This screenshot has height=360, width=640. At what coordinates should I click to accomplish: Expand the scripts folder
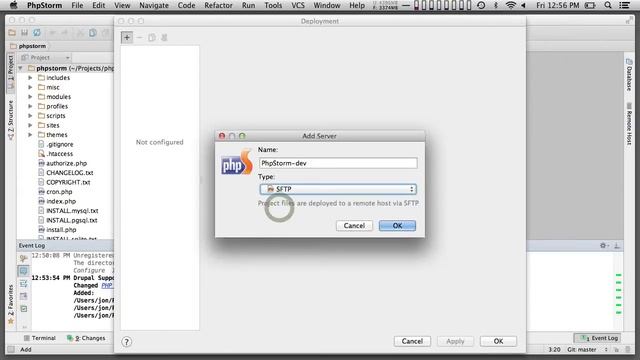tap(30, 116)
